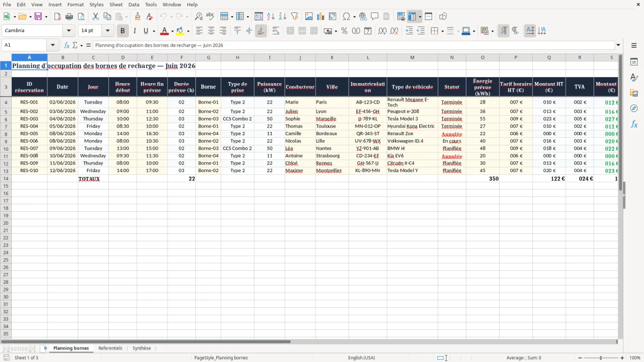This screenshot has height=362, width=644.
Task: Click Delete Decimal Place icon
Action: pos(394,31)
